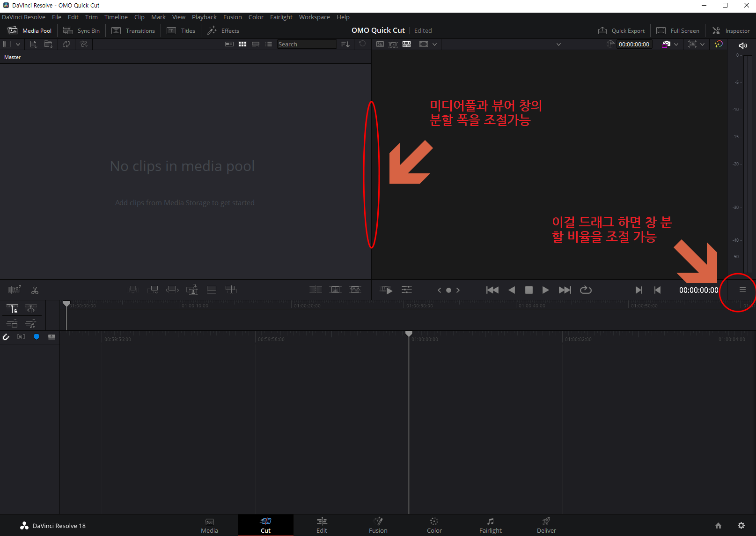Switch media pool to metadata view
This screenshot has height=536, width=756.
pos(229,44)
